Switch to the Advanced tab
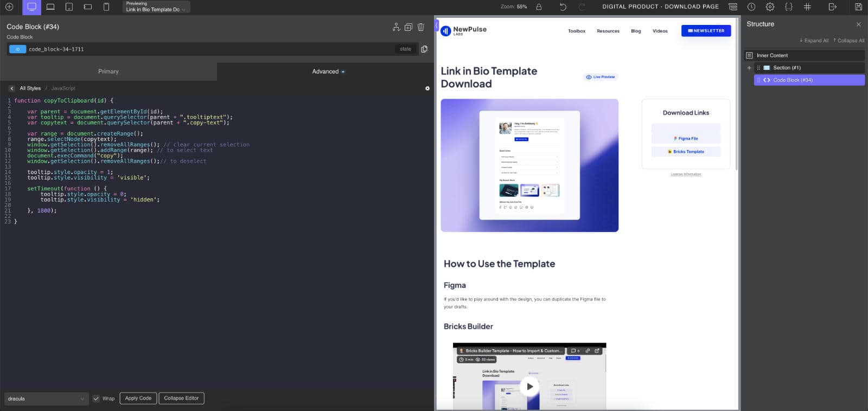The width and height of the screenshot is (868, 411). [325, 72]
